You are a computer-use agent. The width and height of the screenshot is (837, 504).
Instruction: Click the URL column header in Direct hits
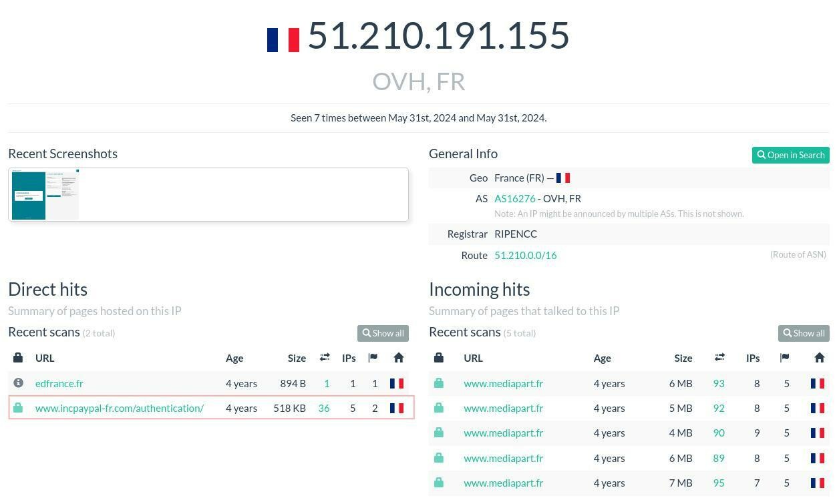click(x=45, y=358)
